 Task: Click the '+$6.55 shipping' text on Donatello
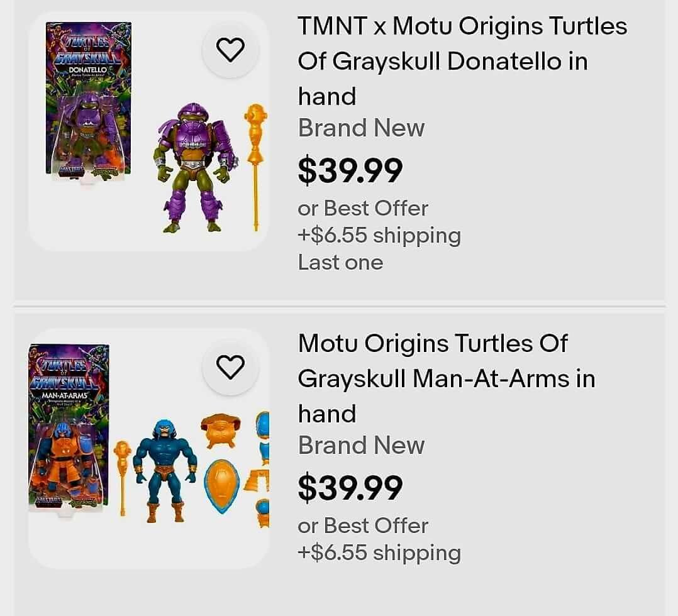pos(379,235)
